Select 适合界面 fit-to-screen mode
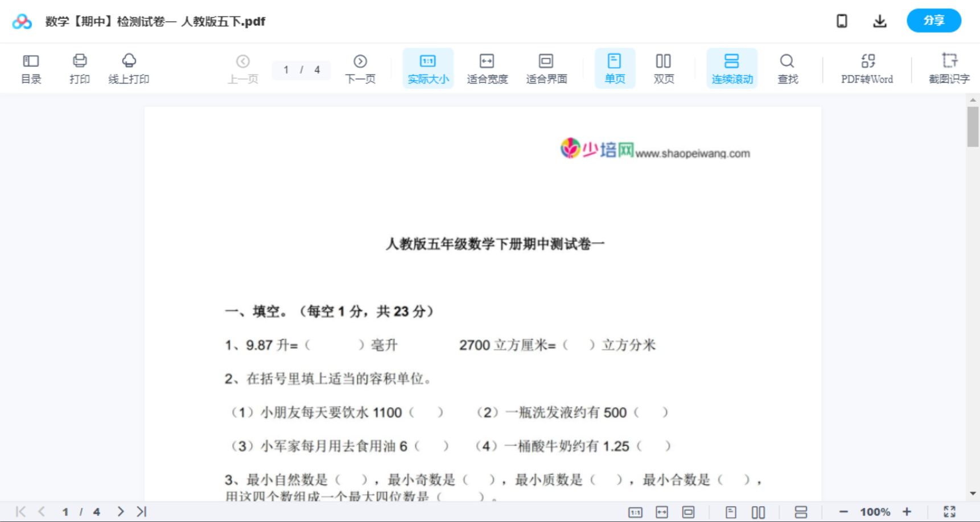This screenshot has width=980, height=522. 546,68
